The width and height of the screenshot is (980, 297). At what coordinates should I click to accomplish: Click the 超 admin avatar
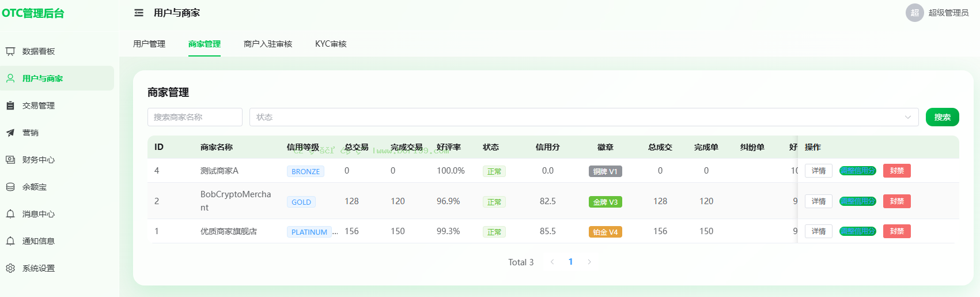tap(915, 13)
